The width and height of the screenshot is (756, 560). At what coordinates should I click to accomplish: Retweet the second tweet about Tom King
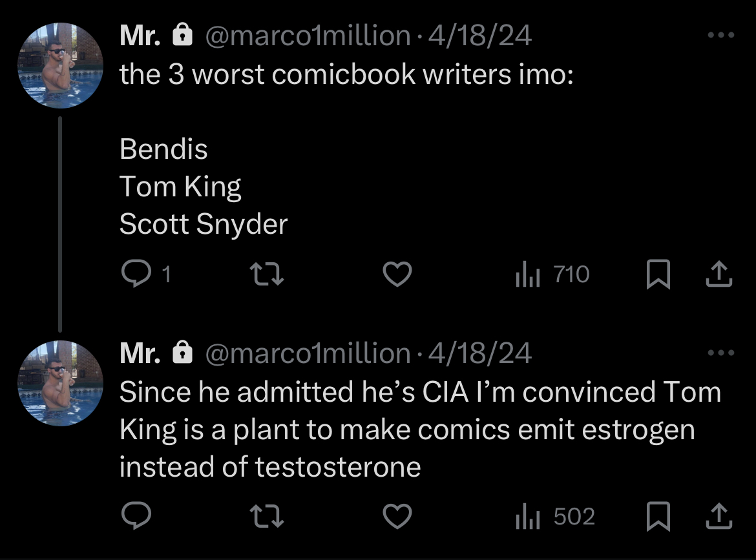268,515
